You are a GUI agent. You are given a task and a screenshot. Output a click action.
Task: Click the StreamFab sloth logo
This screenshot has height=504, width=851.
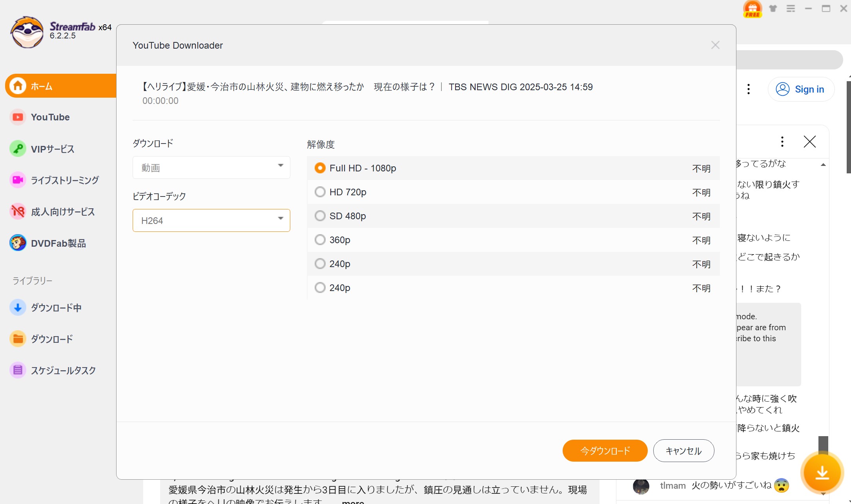coord(27,32)
